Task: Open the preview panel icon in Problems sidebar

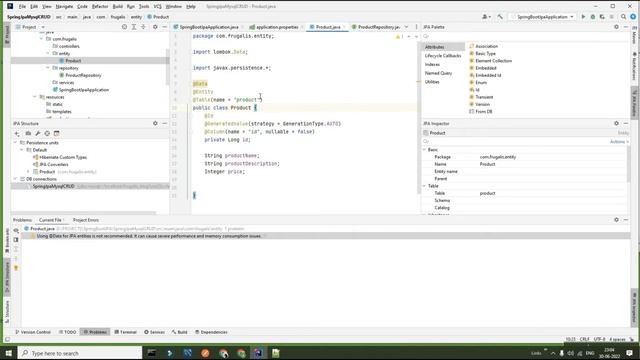Action: coord(16,240)
